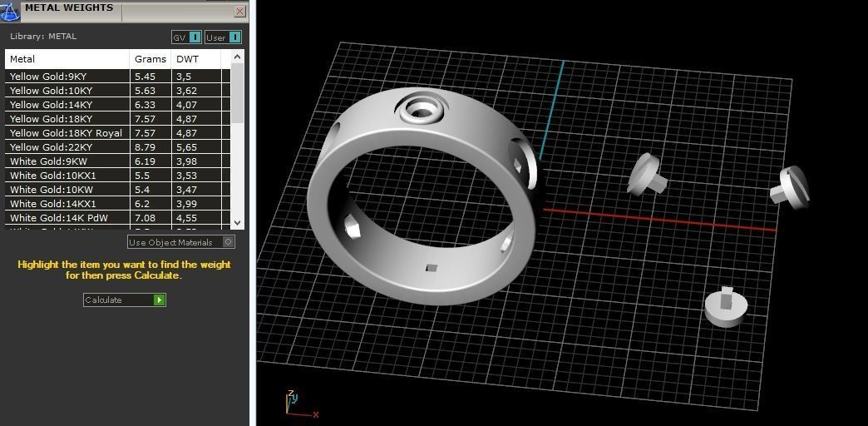The width and height of the screenshot is (868, 426).
Task: Select the Grams column header
Action: 150,59
